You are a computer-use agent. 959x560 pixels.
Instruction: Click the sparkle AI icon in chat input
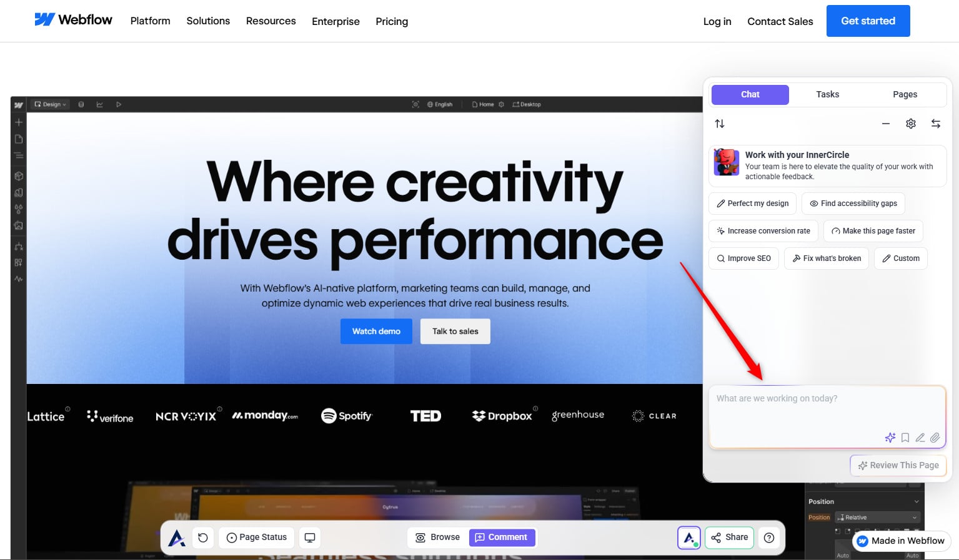(890, 438)
